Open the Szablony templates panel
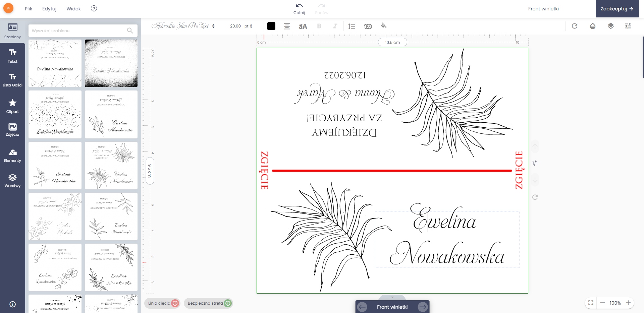This screenshot has height=313, width=644. coord(12,31)
